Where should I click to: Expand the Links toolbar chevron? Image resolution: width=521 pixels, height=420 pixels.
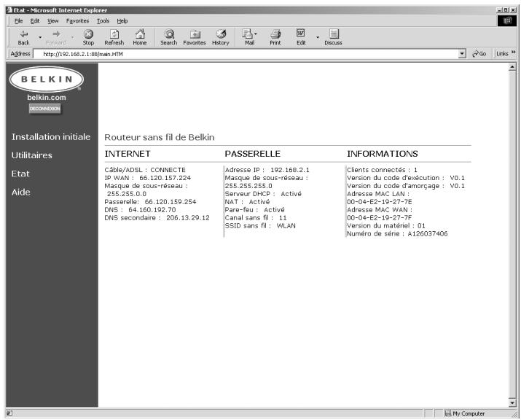pyautogui.click(x=514, y=52)
